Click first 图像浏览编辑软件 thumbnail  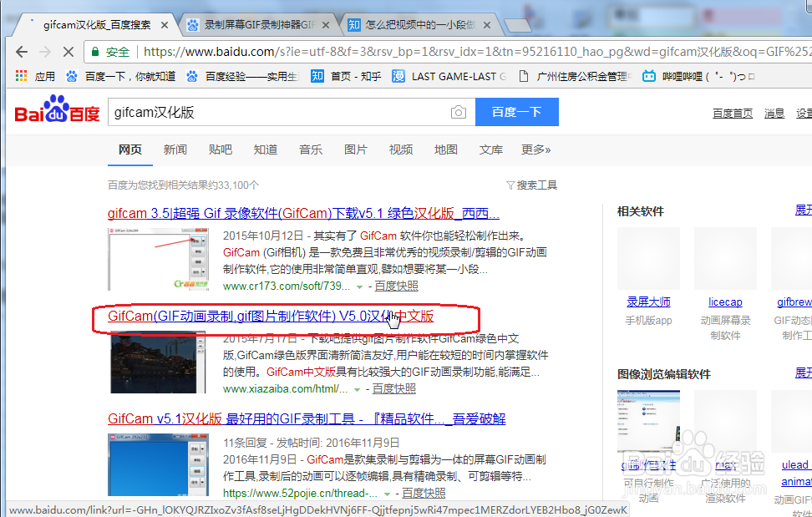(648, 421)
